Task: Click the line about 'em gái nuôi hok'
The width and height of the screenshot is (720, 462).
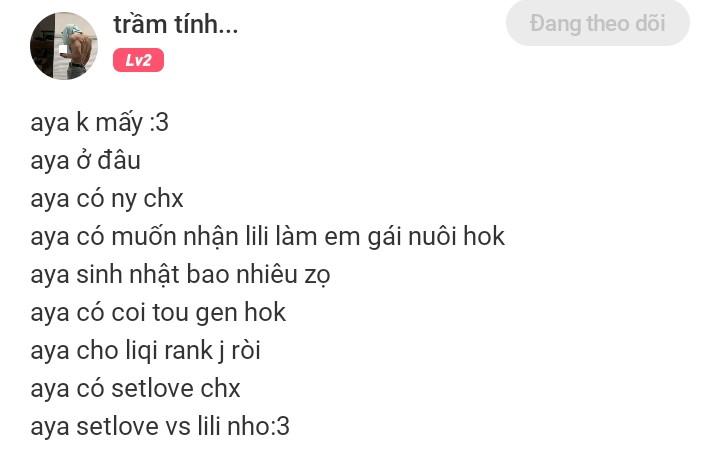Action: pos(268,237)
